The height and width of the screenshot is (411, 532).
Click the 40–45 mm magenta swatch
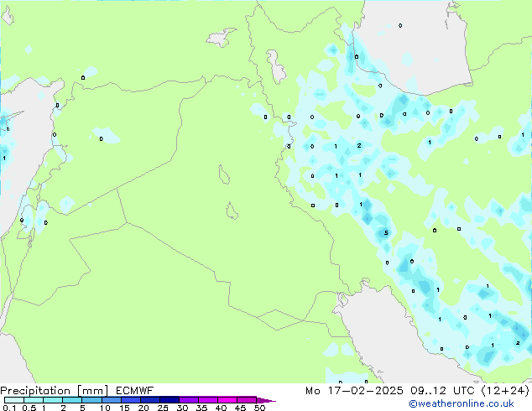click(x=227, y=400)
